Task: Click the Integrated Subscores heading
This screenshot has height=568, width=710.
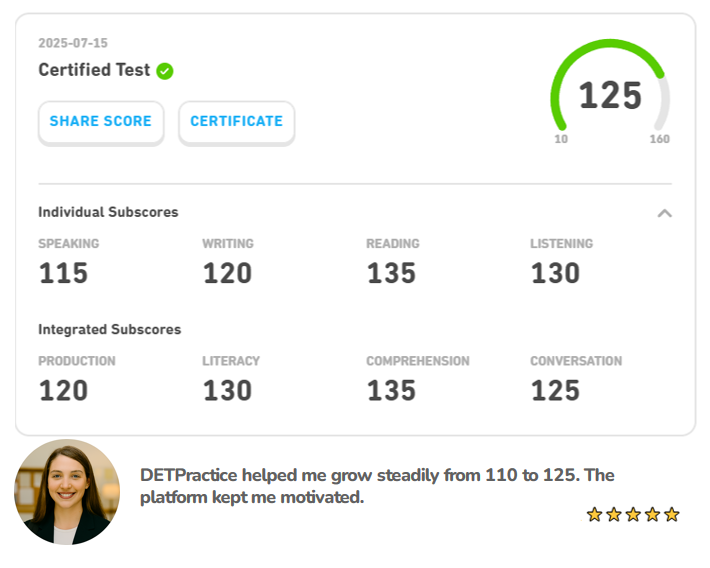Action: click(x=109, y=329)
